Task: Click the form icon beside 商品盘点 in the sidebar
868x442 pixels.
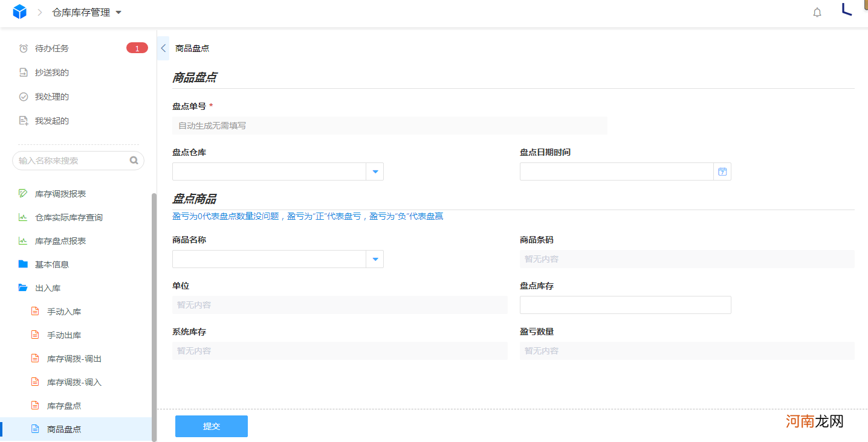Action: pos(35,429)
